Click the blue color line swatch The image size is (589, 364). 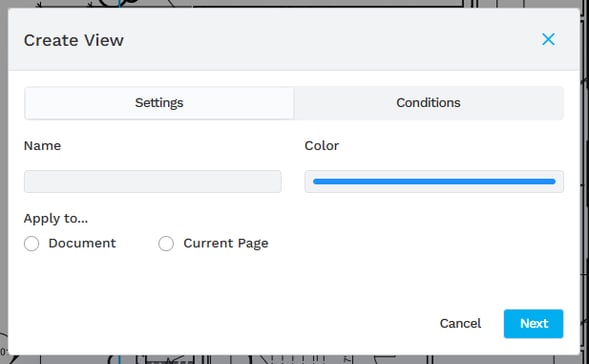click(434, 181)
